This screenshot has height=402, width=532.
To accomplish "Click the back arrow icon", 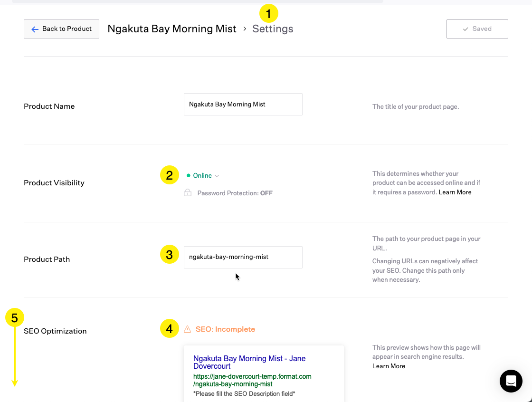I will pyautogui.click(x=35, y=29).
